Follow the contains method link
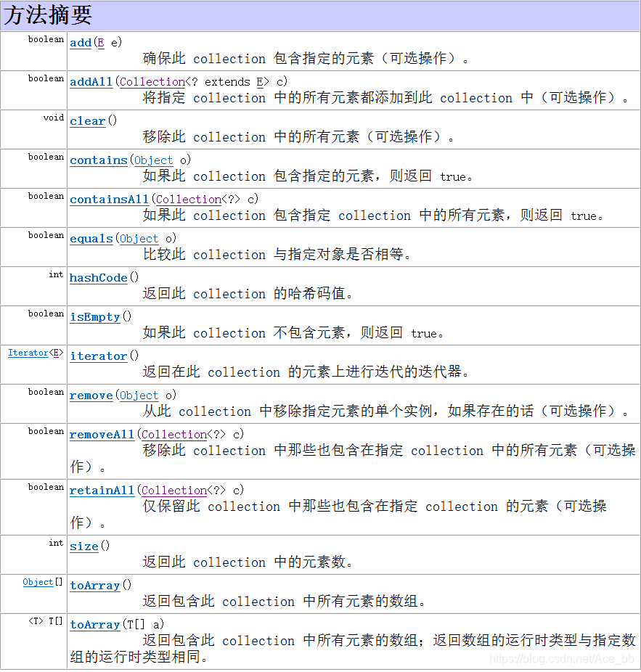The image size is (641, 672). pos(98,160)
